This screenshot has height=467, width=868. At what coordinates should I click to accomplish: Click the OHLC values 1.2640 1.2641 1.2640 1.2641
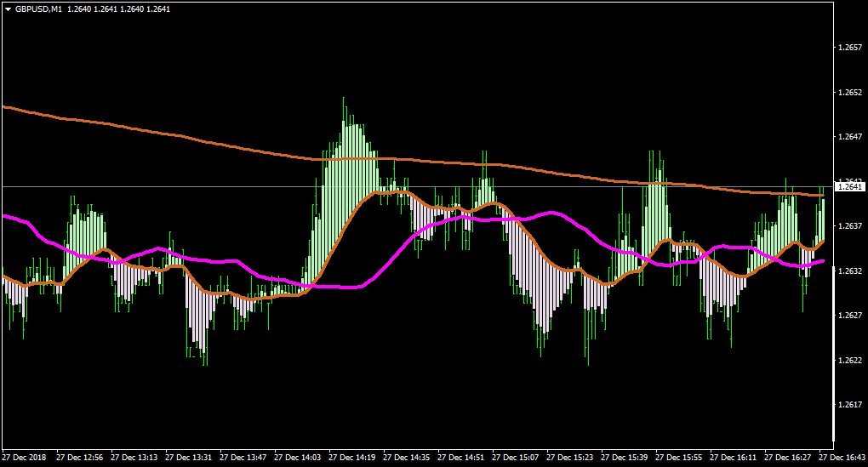click(118, 9)
